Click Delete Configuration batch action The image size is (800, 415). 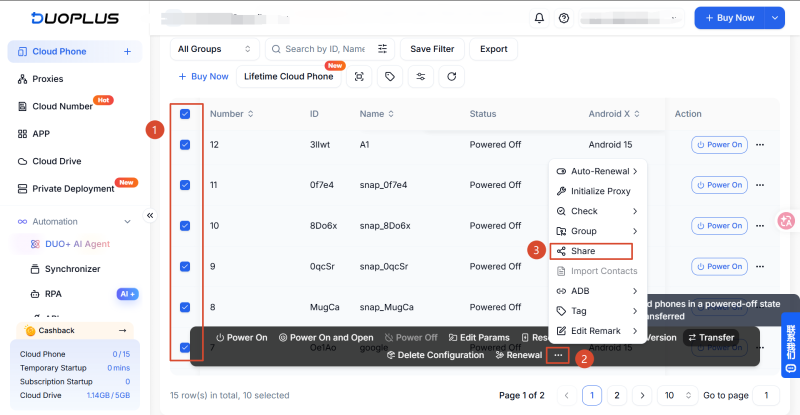(x=435, y=355)
